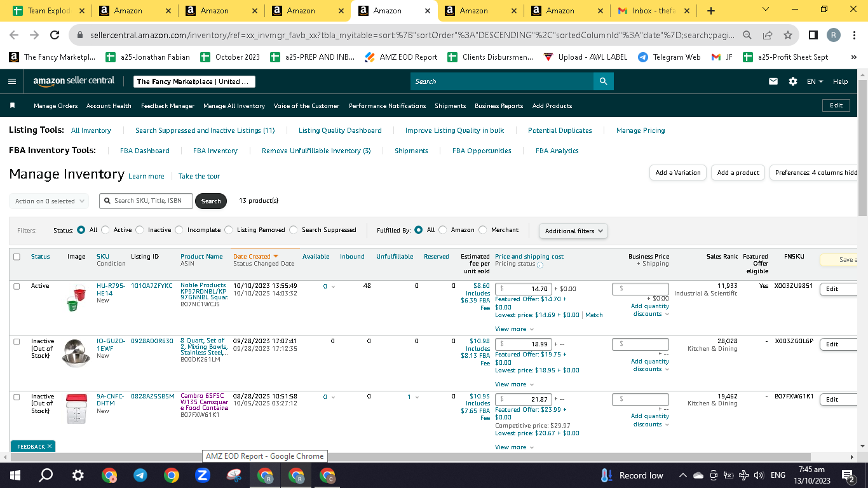Click the Match price link
The height and width of the screenshot is (488, 868).
[594, 315]
